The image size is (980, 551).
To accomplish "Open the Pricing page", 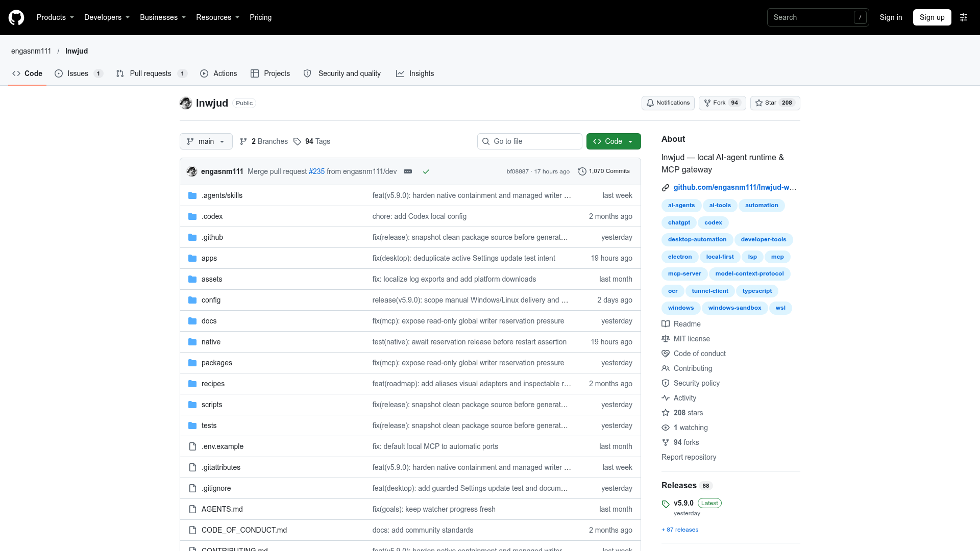I will [260, 17].
